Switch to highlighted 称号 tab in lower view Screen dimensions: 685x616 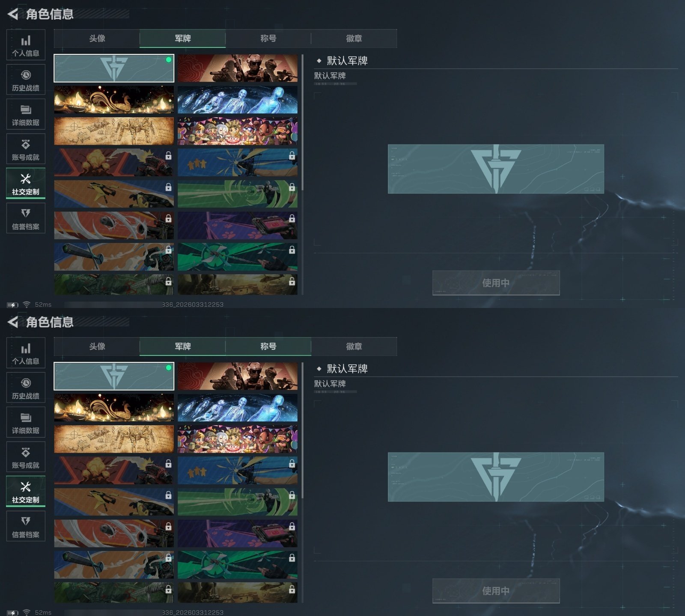click(268, 346)
